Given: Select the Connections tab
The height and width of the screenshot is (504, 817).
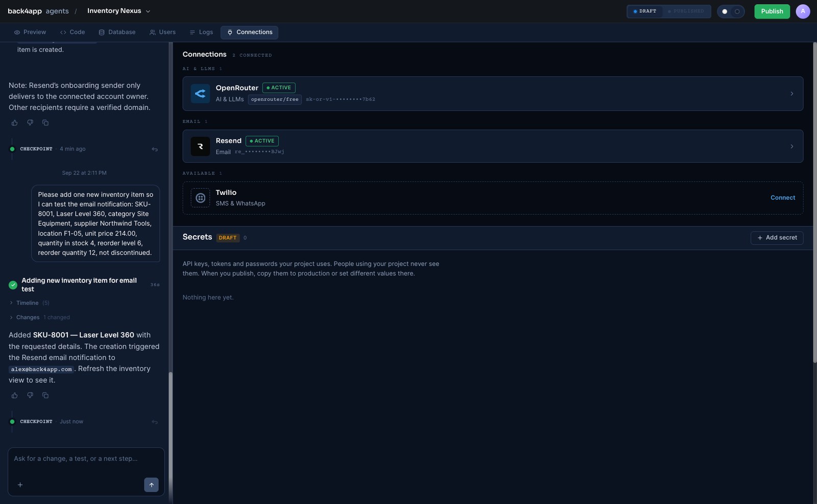Looking at the screenshot, I should pos(250,32).
